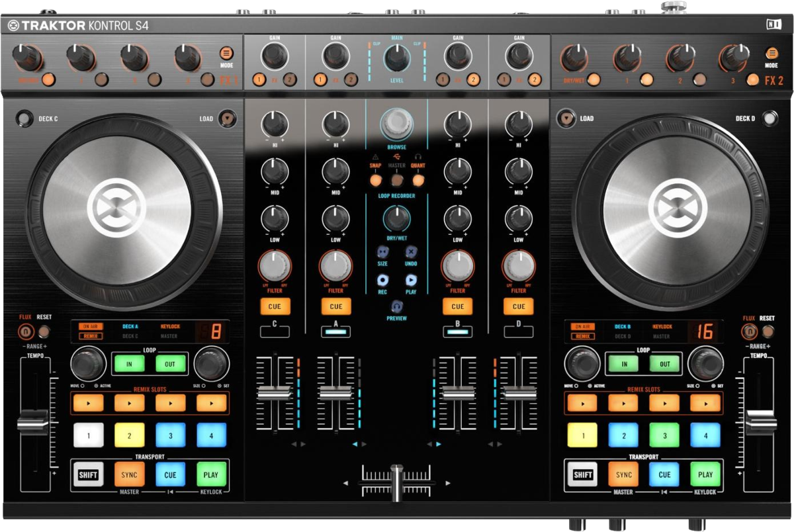This screenshot has height=532, width=794.
Task: Click the Loop Recorder UNDO button
Action: 411,252
